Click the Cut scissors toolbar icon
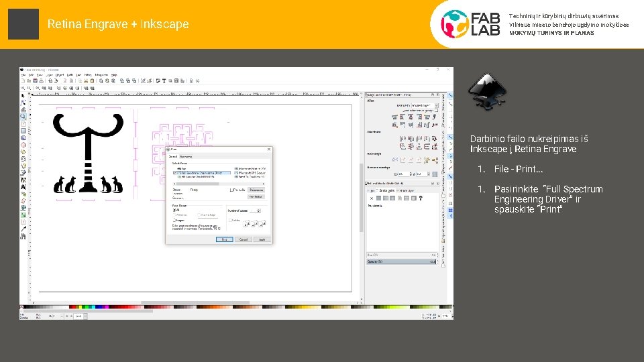Screen dimensions: 644x362 [86, 81]
